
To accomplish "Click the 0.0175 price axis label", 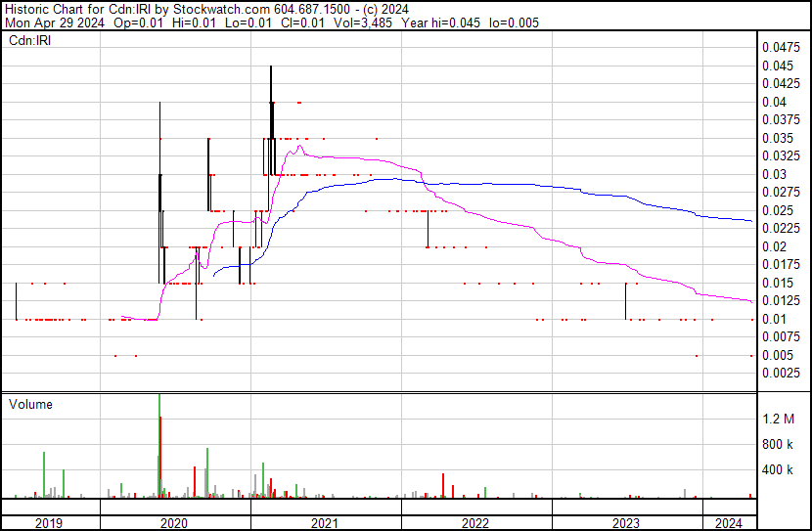I will pyautogui.click(x=781, y=265).
